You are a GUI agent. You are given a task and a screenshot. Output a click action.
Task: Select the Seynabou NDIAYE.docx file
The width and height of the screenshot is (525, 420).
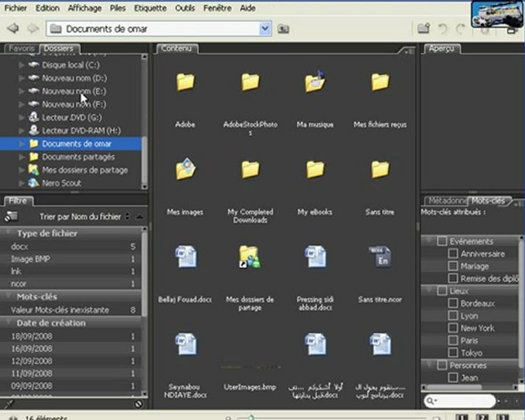tap(186, 344)
